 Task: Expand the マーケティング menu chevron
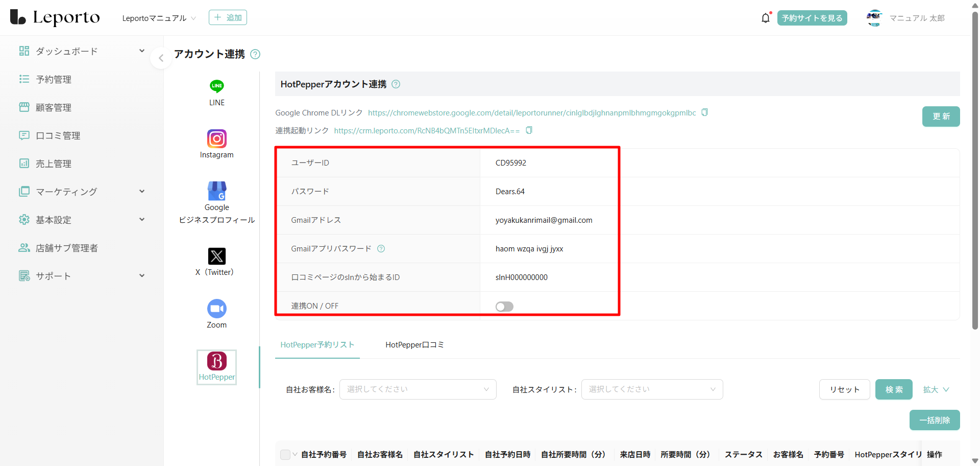[142, 192]
